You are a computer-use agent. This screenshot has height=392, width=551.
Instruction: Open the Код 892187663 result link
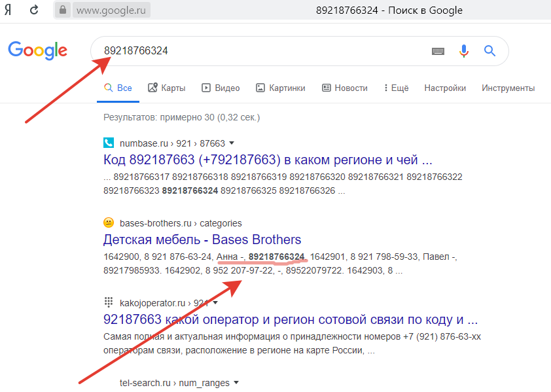tap(268, 160)
